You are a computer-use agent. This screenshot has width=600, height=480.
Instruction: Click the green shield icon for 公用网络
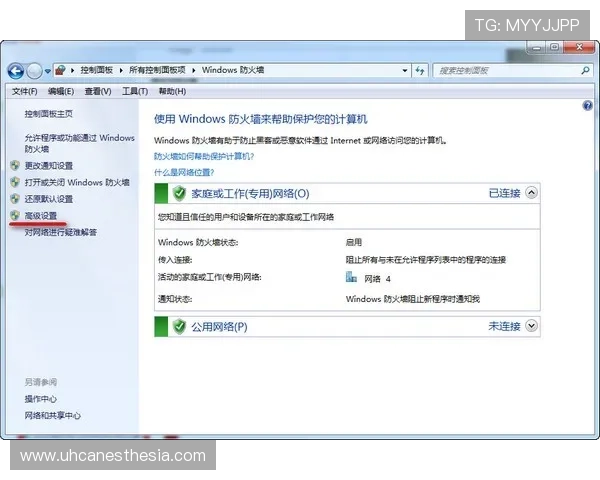click(179, 327)
